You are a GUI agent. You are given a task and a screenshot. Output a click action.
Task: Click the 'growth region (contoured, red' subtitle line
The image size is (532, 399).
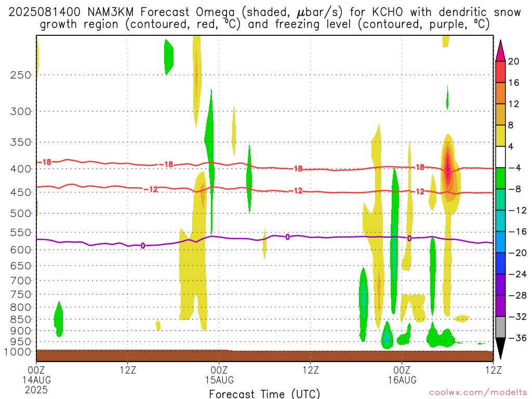click(264, 24)
